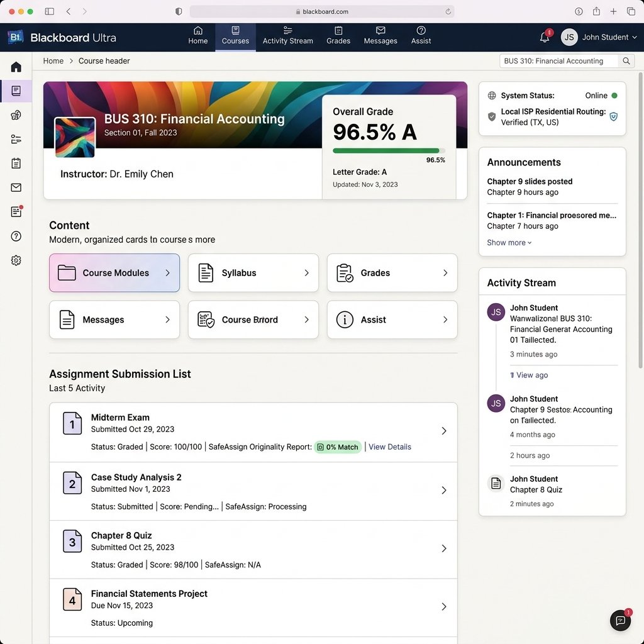This screenshot has width=644, height=644.
Task: Click the Blackboard logo icon
Action: point(15,37)
